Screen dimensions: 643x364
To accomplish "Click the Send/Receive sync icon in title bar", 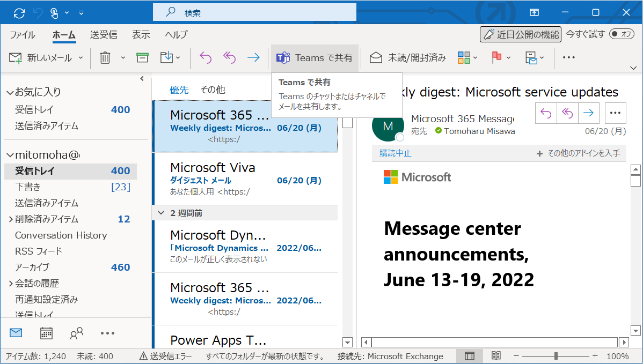I will click(x=19, y=13).
